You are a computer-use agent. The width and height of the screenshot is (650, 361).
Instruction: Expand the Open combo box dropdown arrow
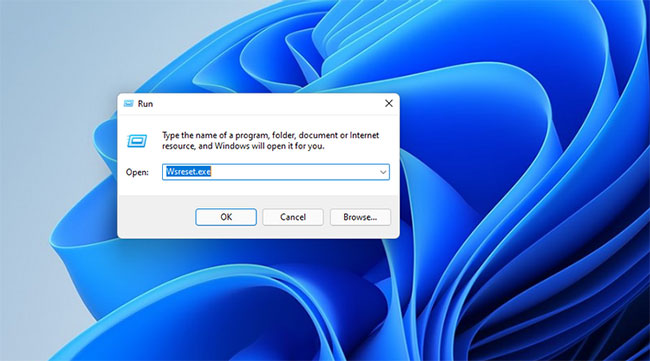pos(383,172)
